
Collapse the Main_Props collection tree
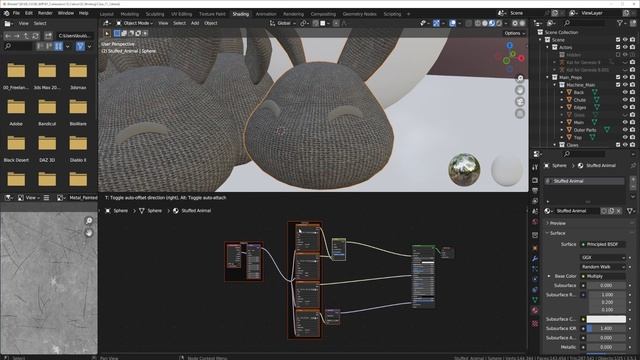coord(548,77)
